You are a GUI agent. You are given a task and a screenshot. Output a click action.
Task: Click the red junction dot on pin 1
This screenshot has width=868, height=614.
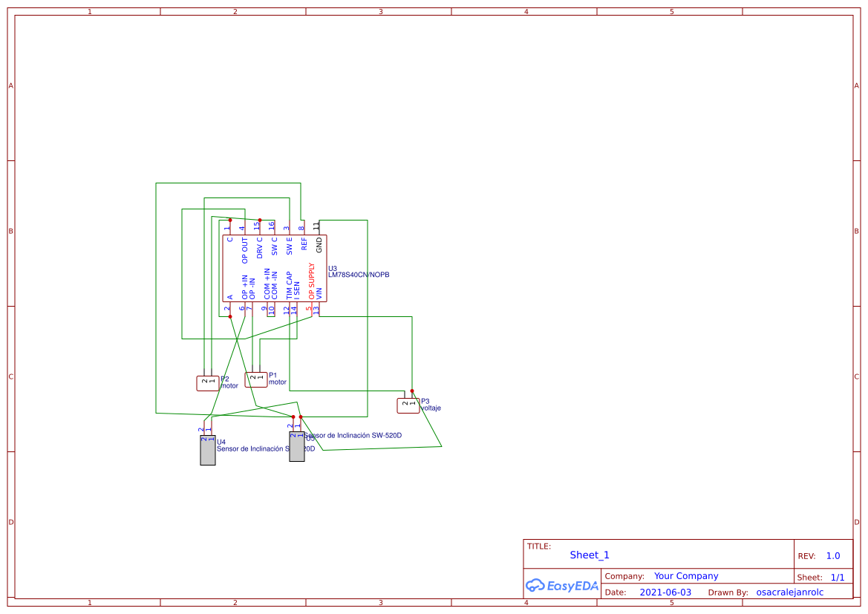pyautogui.click(x=229, y=220)
